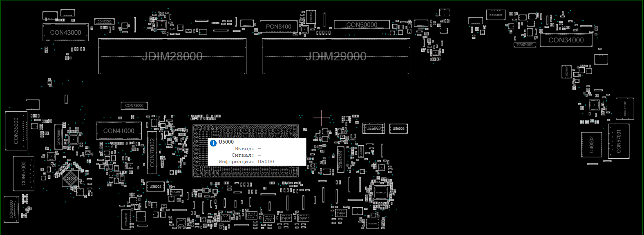Select the small CON78000 connector
The width and height of the screenshot is (644, 235).
(x=134, y=106)
